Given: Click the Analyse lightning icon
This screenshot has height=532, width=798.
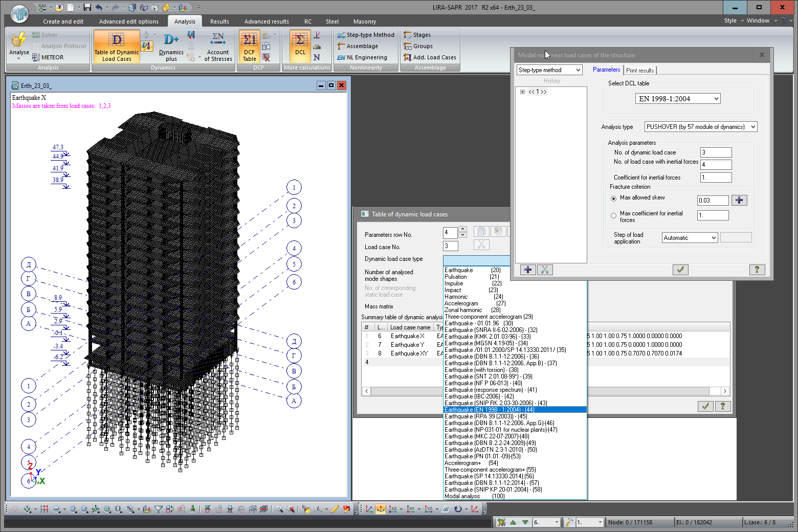Looking at the screenshot, I should pos(19,41).
